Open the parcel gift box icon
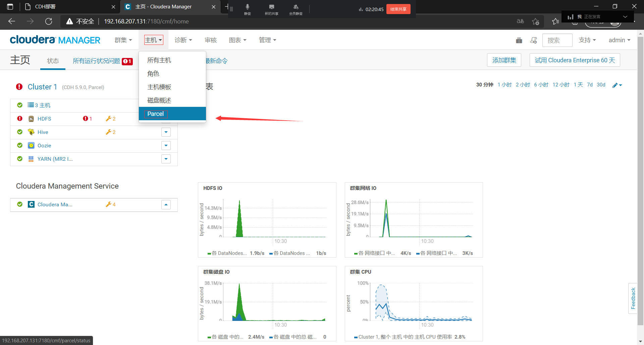644x345 pixels. [x=519, y=40]
